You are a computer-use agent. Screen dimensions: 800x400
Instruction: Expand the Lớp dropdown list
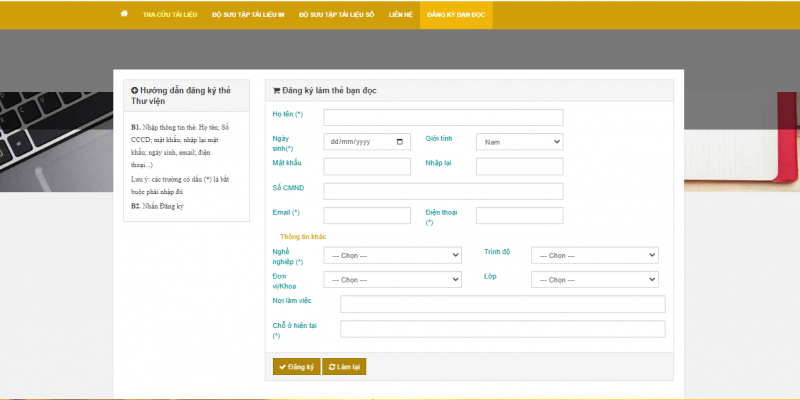pos(594,280)
